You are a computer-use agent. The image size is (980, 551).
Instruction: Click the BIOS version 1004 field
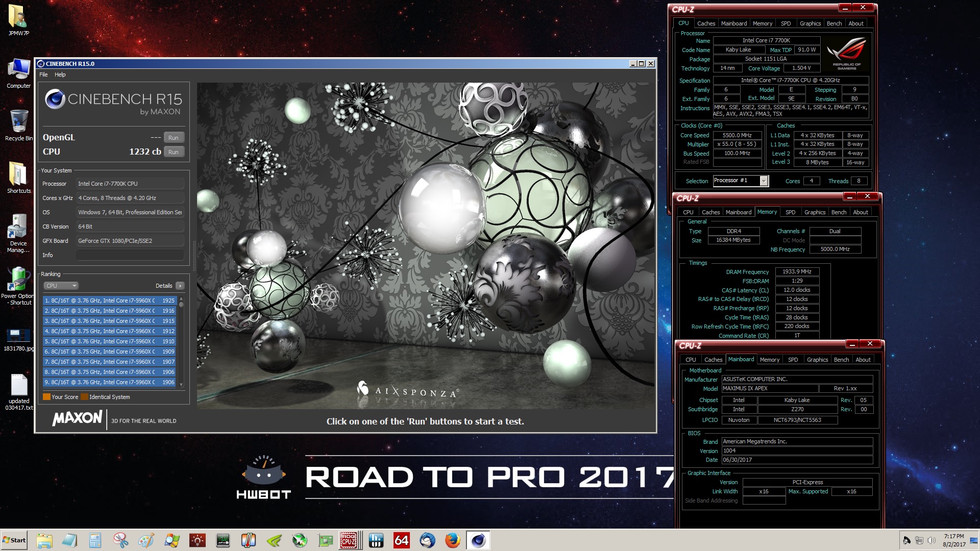[797, 451]
